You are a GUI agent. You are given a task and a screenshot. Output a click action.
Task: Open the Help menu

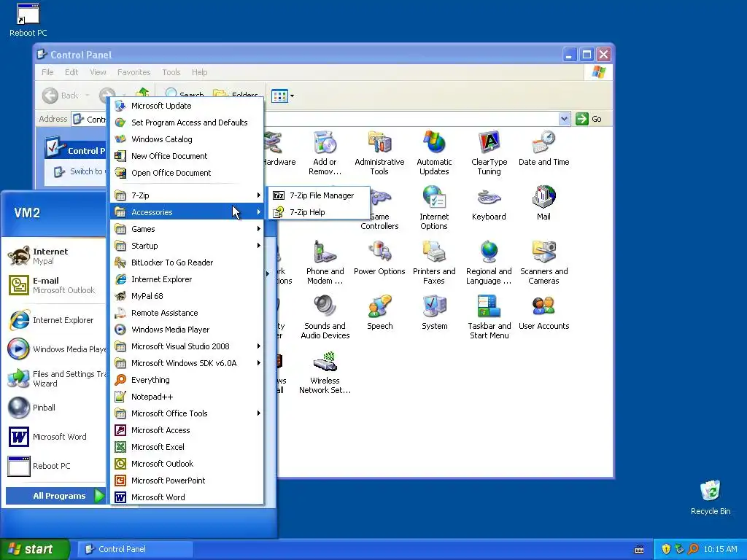[x=199, y=72]
